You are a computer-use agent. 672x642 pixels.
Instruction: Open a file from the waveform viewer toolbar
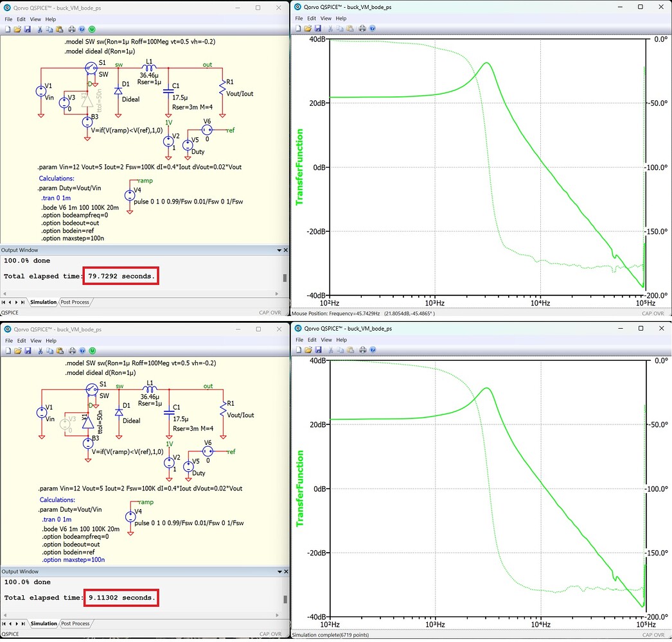pyautogui.click(x=308, y=28)
